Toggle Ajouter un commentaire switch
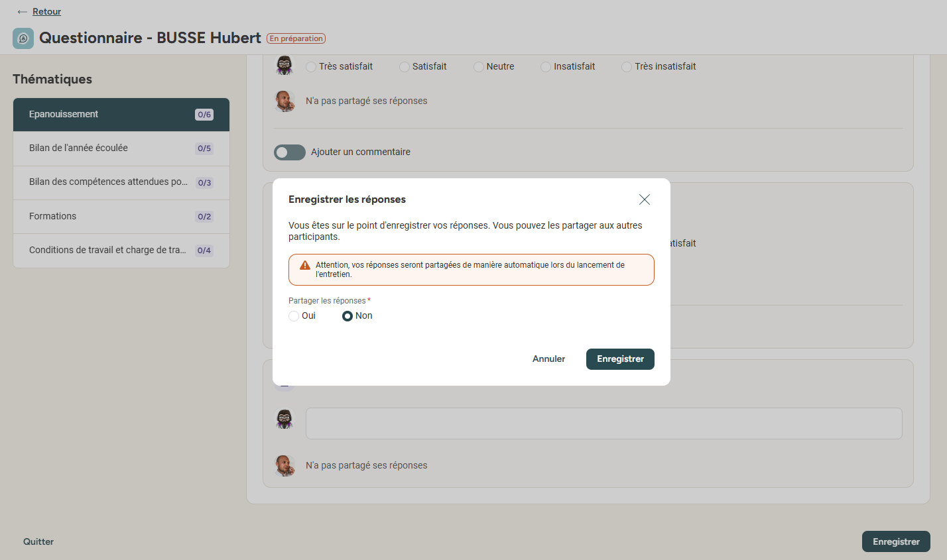 pyautogui.click(x=290, y=152)
